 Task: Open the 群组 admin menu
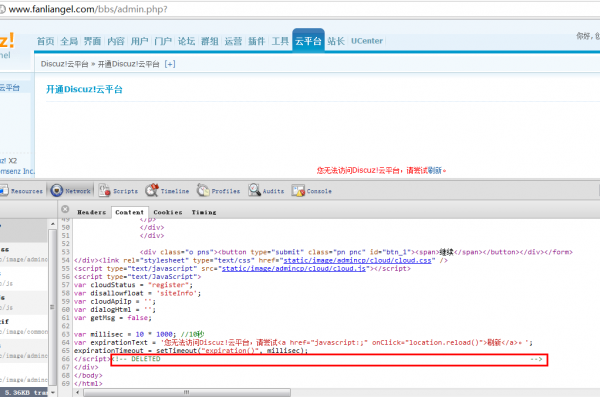(x=209, y=41)
